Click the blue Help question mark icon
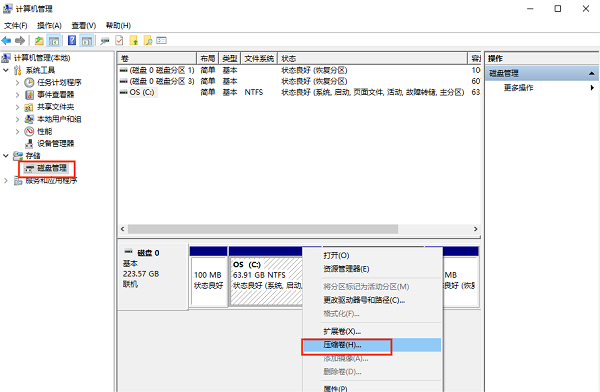Viewport: 600px width, 392px height. (x=72, y=41)
